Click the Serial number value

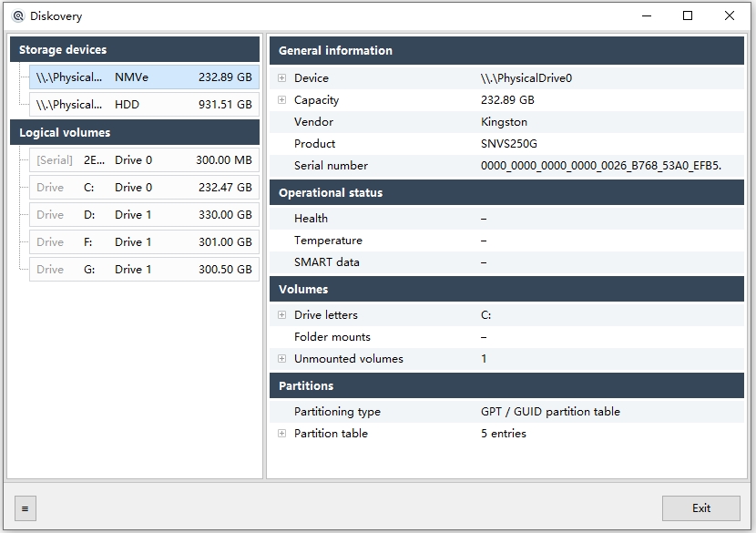tap(601, 166)
